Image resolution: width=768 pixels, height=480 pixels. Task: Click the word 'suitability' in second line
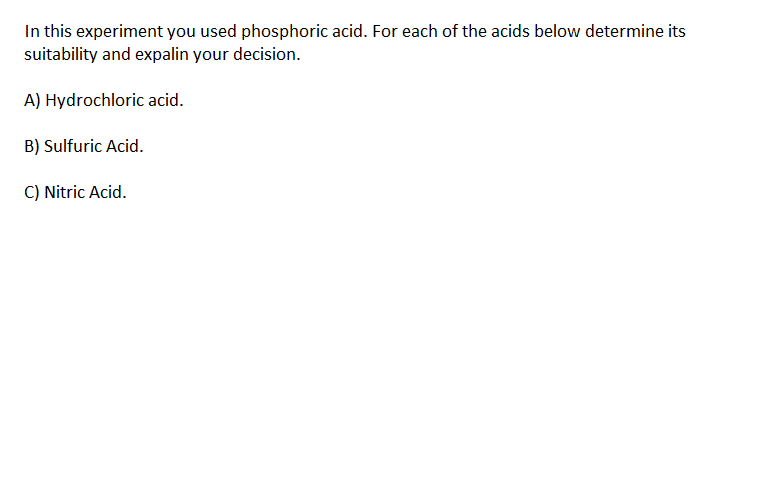61,55
